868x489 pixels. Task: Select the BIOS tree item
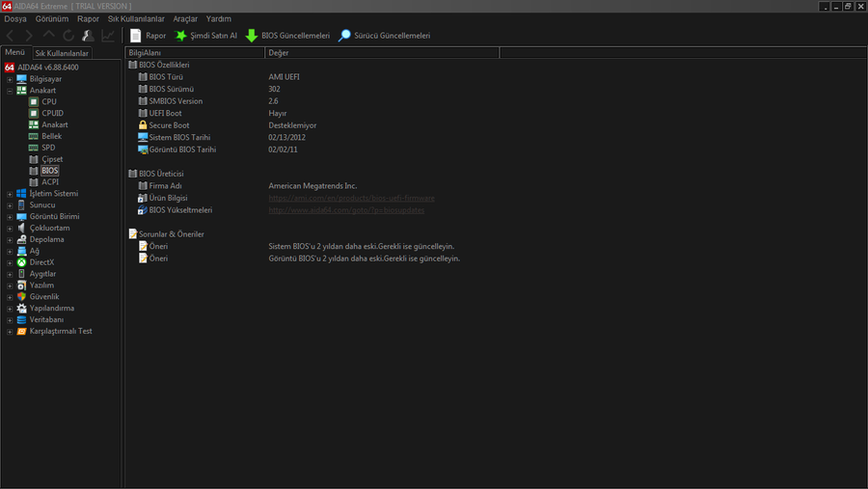point(49,171)
